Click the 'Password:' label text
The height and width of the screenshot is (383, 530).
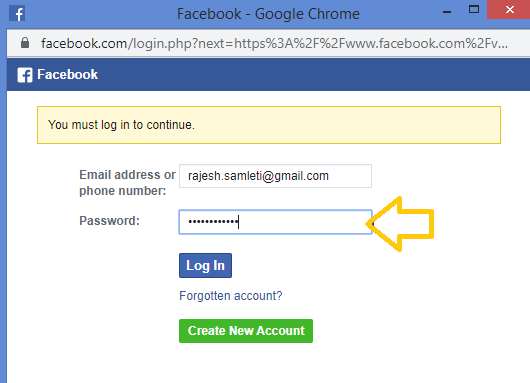pyautogui.click(x=109, y=221)
